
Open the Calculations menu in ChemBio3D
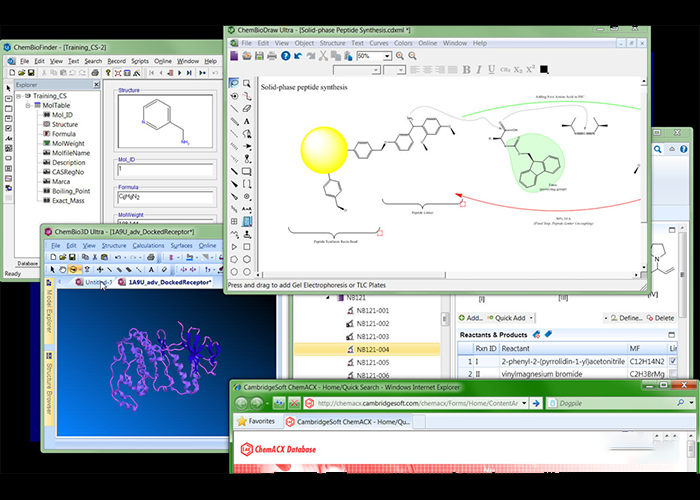pos(148,244)
